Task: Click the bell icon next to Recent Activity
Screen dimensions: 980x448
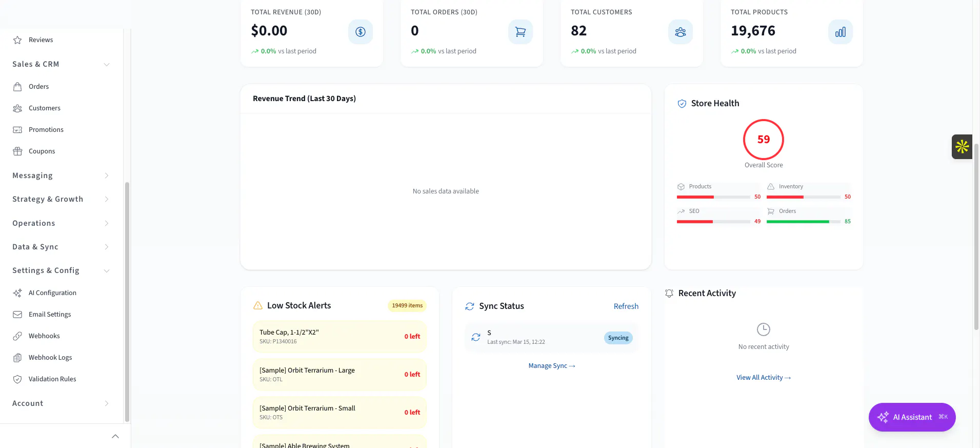Action: 669,293
